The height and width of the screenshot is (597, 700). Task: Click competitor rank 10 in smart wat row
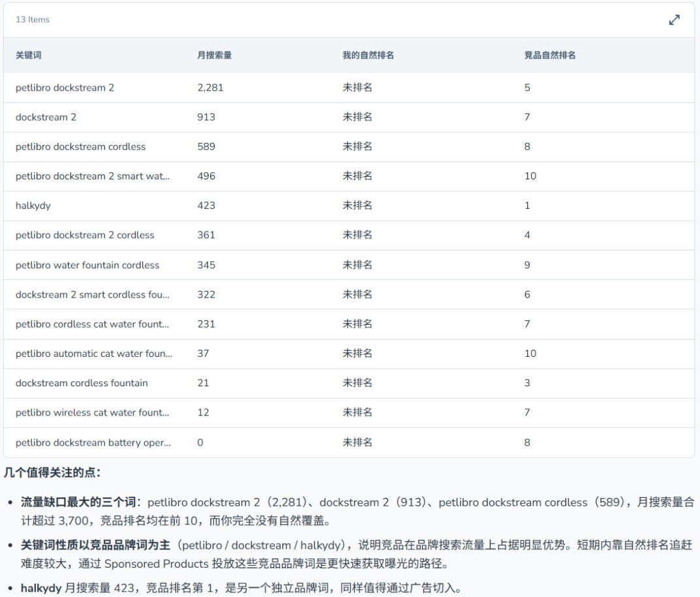point(530,176)
